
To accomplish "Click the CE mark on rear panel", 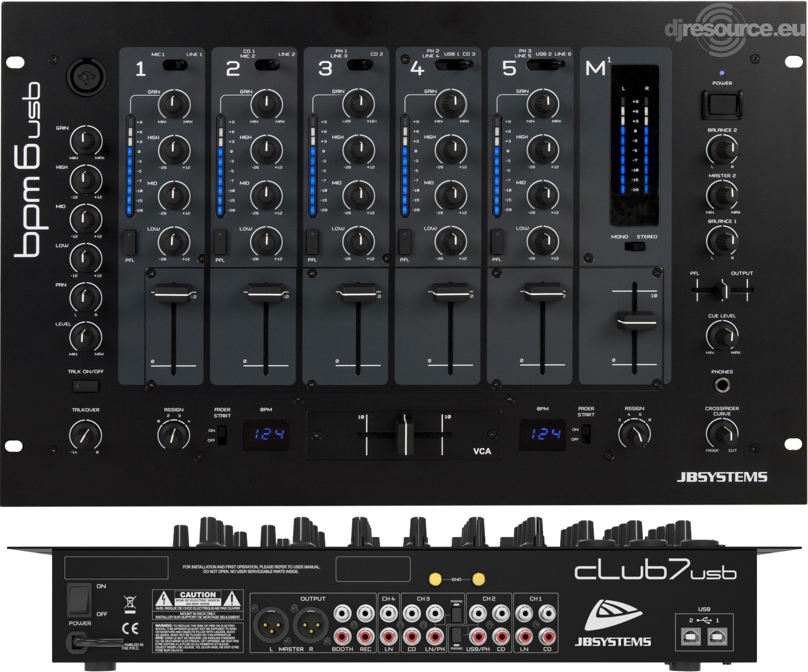I will click(x=130, y=629).
